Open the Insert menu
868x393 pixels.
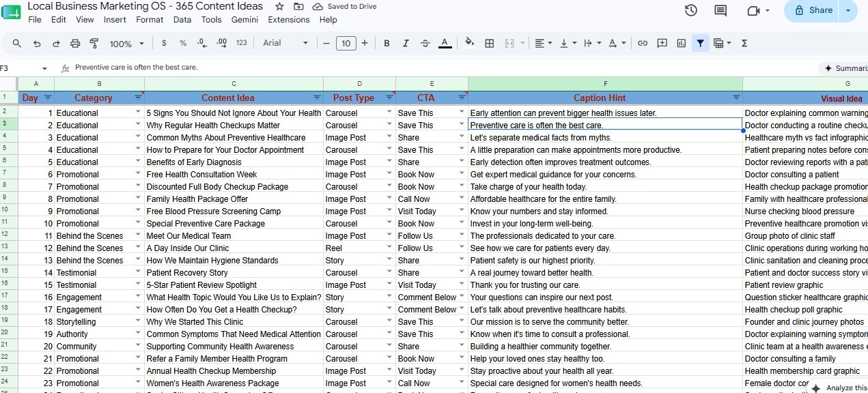pyautogui.click(x=115, y=20)
